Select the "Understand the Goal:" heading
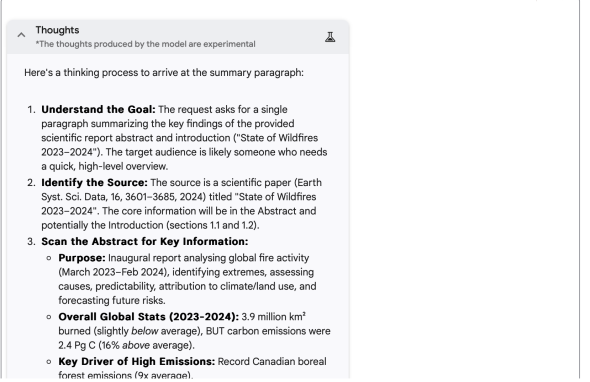Image resolution: width=590 pixels, height=382 pixels. pyautogui.click(x=98, y=110)
